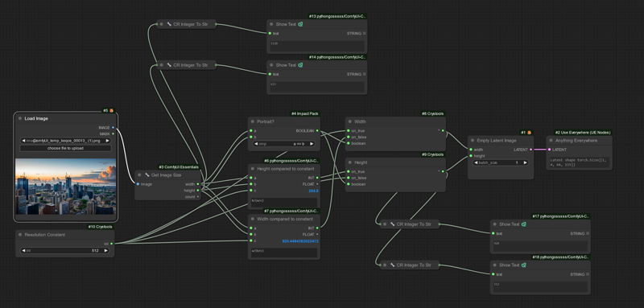The width and height of the screenshot is (644, 308).
Task: Select previous image with left arrow in Load Image
Action: (x=23, y=141)
